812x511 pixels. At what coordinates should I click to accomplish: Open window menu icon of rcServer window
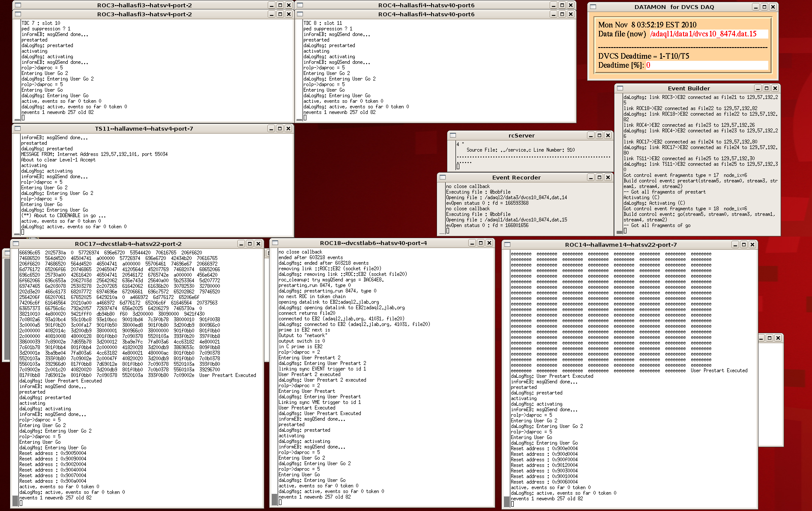click(453, 135)
